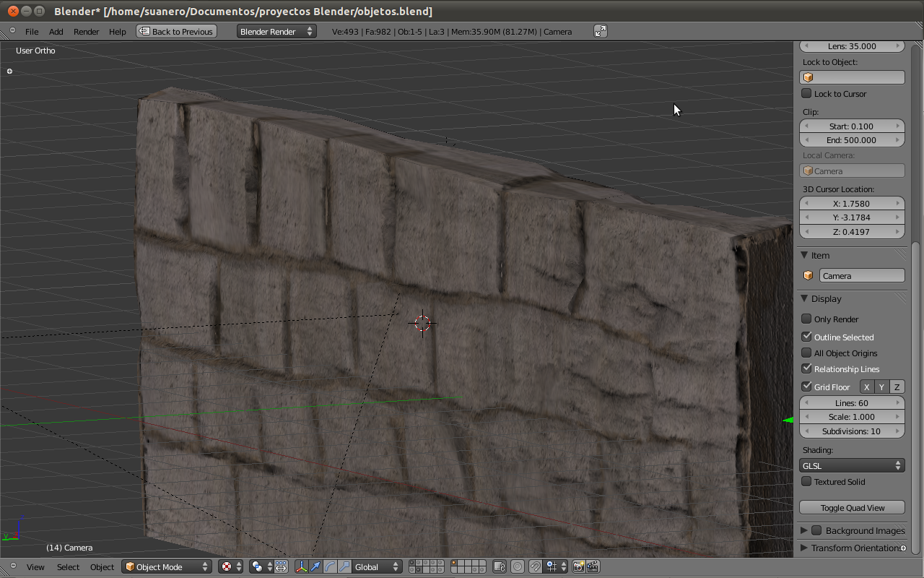924x578 pixels.
Task: Expand the Background Images panel
Action: coord(804,530)
